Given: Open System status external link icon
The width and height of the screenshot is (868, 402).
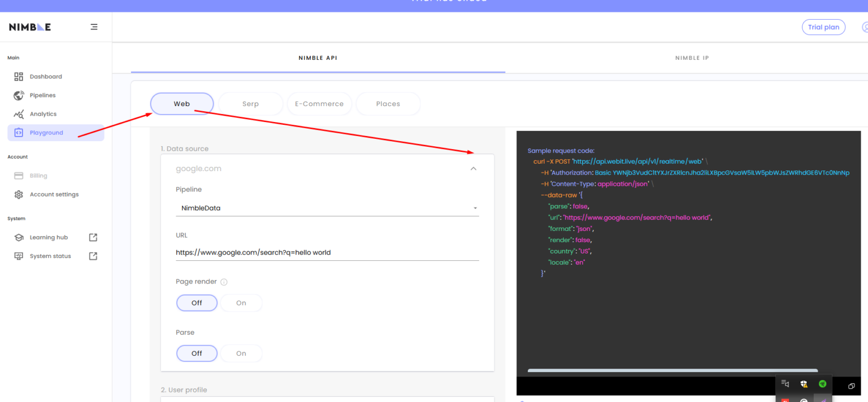Looking at the screenshot, I should tap(93, 256).
